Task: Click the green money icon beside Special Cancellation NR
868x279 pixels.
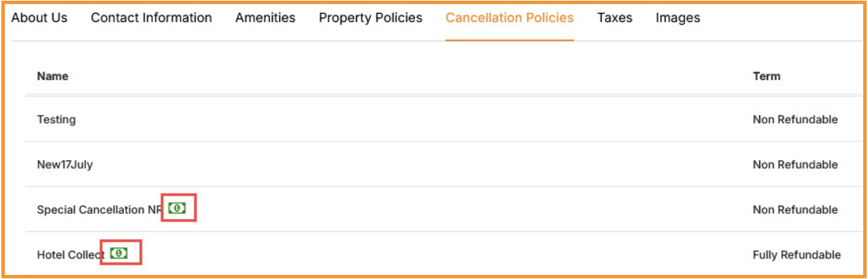Action: coord(177,208)
